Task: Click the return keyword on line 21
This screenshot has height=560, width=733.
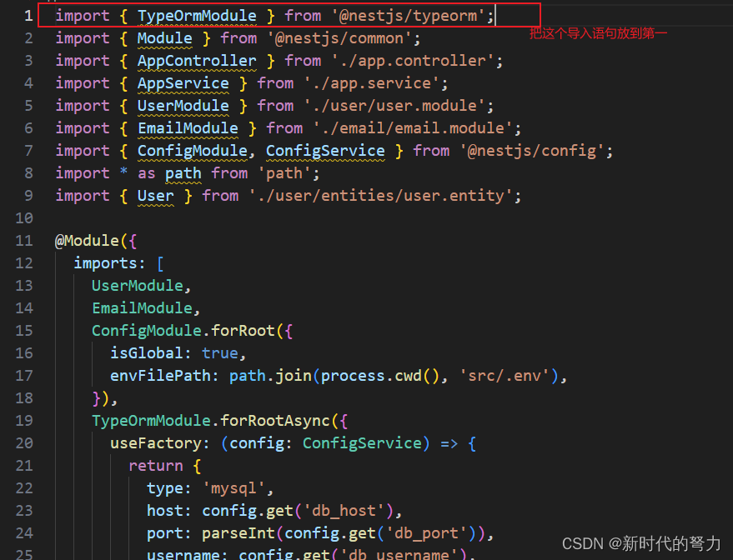Action: [x=156, y=465]
